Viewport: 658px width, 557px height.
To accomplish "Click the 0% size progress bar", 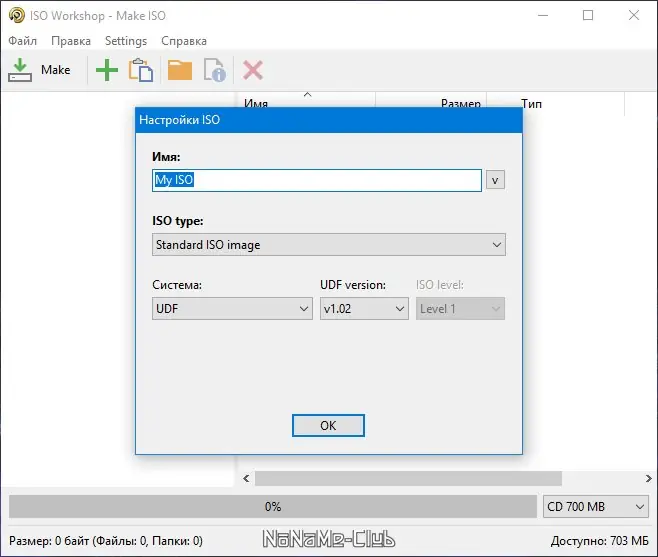I will 273,507.
